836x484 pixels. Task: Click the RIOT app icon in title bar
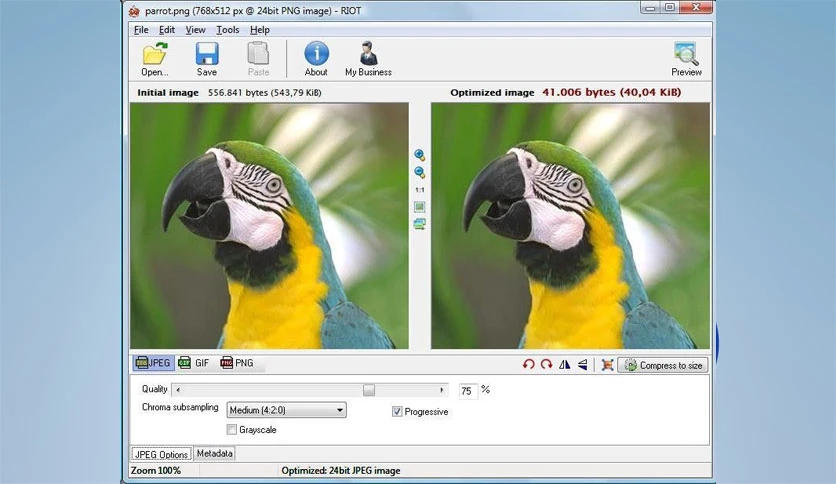134,11
